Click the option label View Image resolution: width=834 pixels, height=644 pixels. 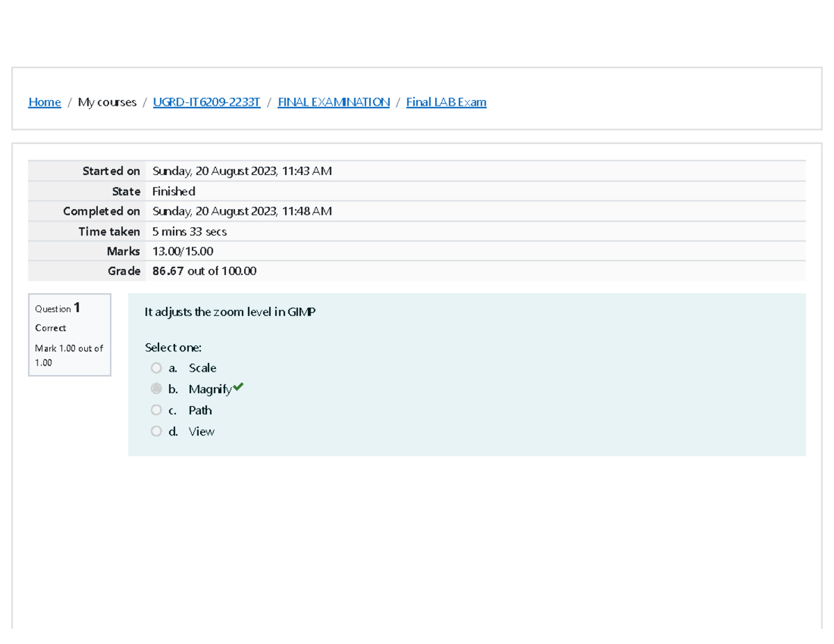coord(201,431)
